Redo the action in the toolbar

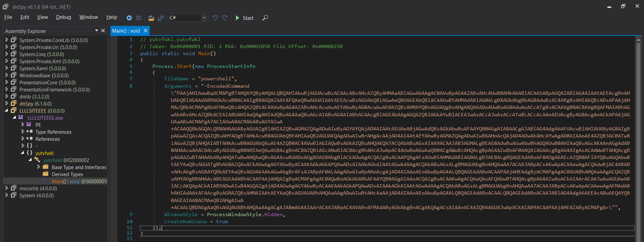pyautogui.click(x=225, y=18)
